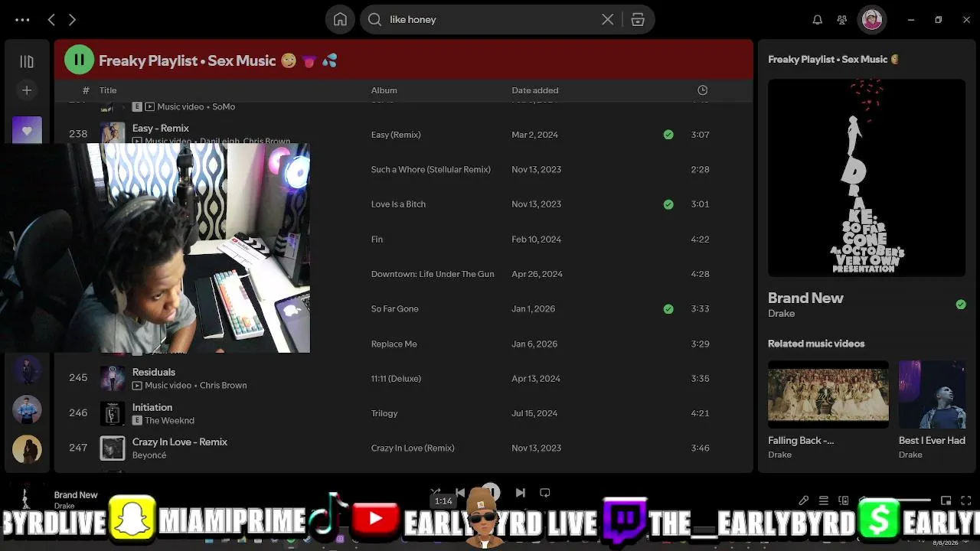This screenshot has height=551, width=980.
Task: Click the Crazy In Love cover thumbnail
Action: (113, 448)
